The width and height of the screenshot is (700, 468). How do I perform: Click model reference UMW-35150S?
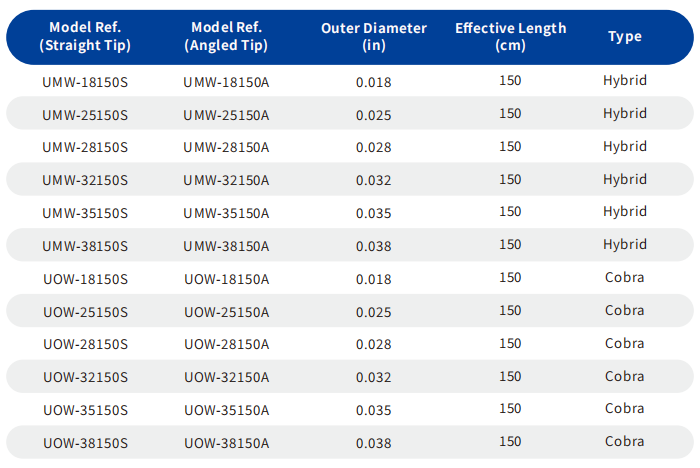[85, 213]
